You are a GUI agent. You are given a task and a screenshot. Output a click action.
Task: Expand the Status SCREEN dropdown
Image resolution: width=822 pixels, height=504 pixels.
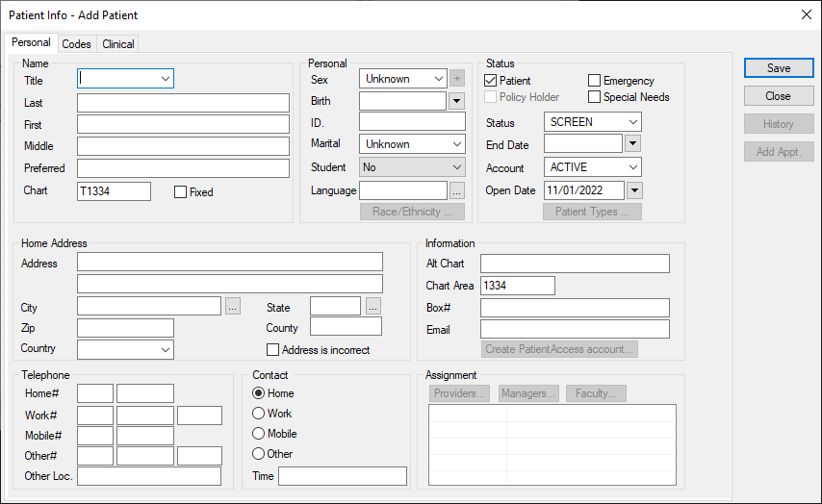coord(631,122)
